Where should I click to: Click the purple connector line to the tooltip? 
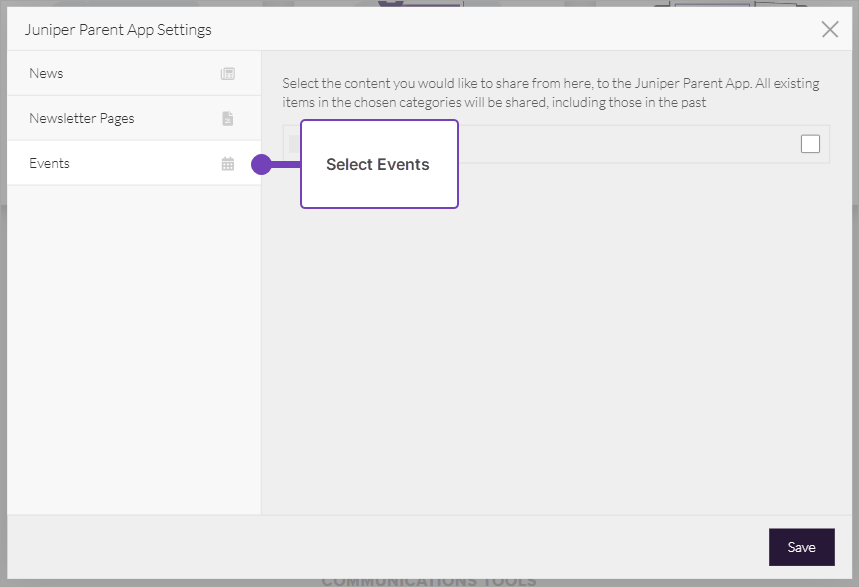click(286, 165)
